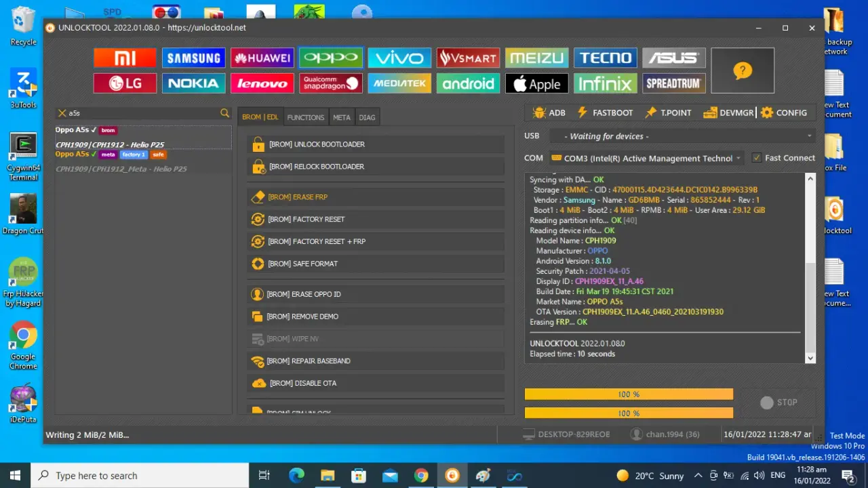Open the ADB tool
The height and width of the screenshot is (488, 868).
(549, 113)
